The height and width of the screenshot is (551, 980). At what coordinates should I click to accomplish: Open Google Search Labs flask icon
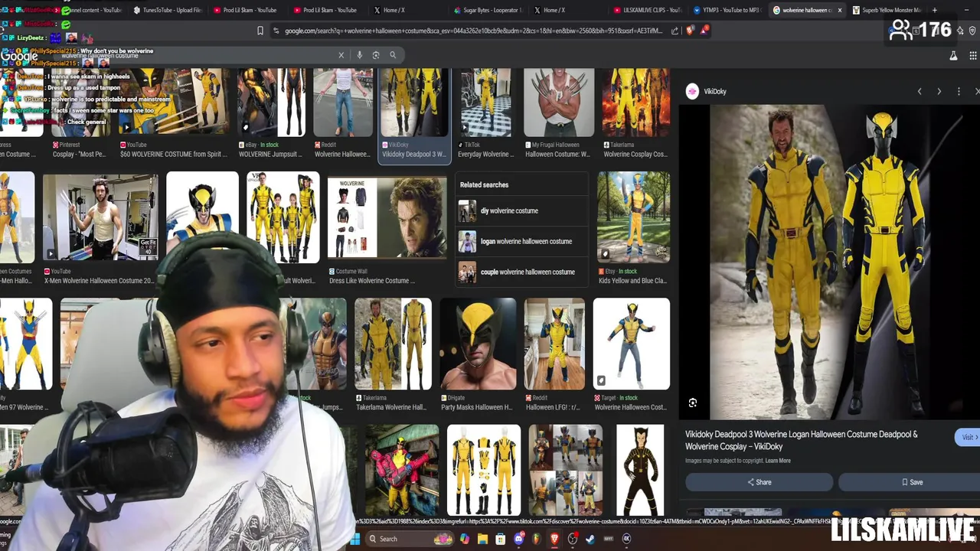click(953, 55)
